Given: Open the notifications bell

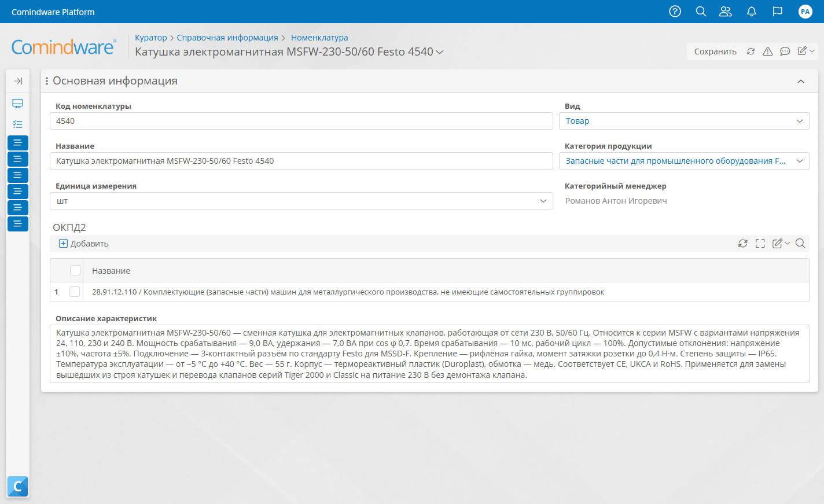Looking at the screenshot, I should [x=752, y=12].
